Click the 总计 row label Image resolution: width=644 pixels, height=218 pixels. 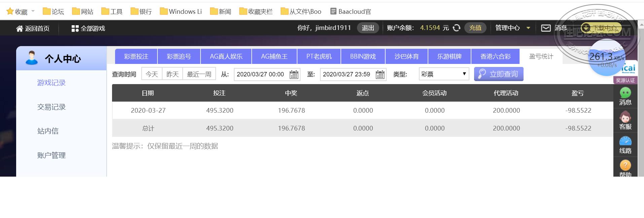pos(148,128)
